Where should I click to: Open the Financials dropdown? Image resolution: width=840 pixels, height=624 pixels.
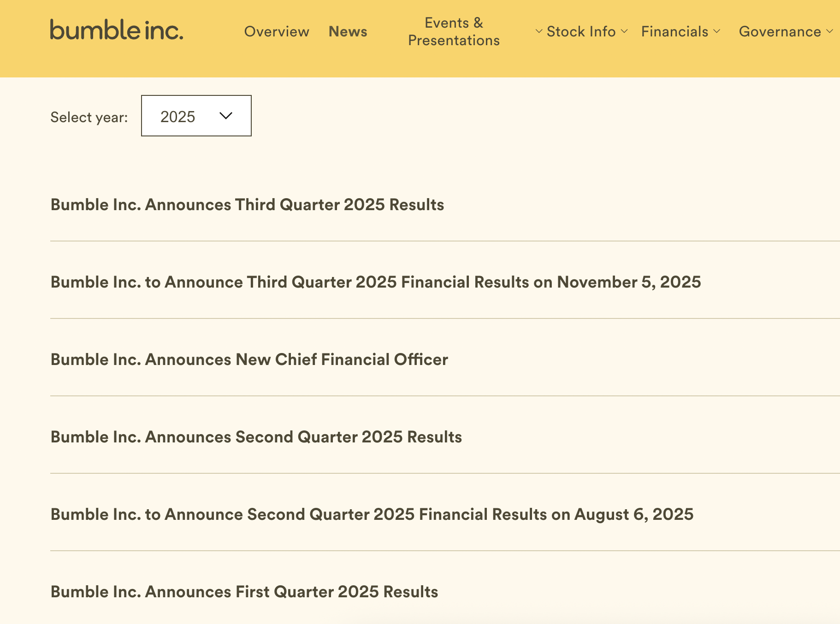point(675,32)
